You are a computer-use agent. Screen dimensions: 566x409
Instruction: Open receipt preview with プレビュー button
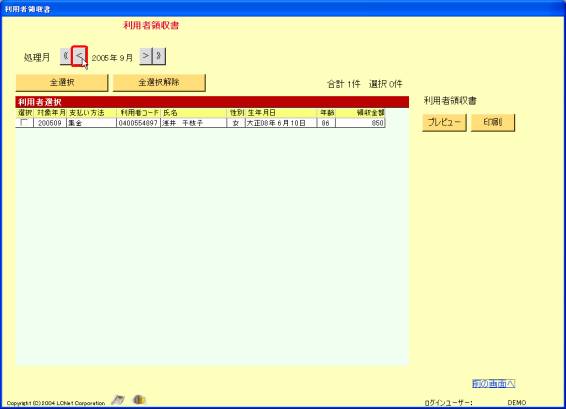pos(444,122)
